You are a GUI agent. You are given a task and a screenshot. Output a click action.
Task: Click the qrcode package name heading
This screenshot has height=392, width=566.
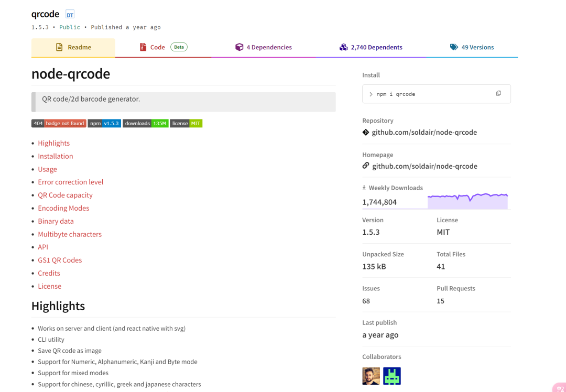point(45,14)
